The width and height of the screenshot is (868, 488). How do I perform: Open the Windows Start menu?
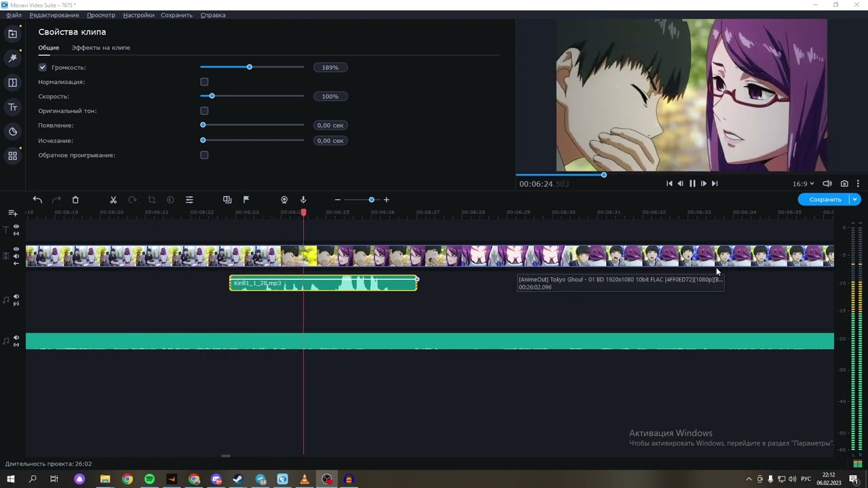point(11,479)
